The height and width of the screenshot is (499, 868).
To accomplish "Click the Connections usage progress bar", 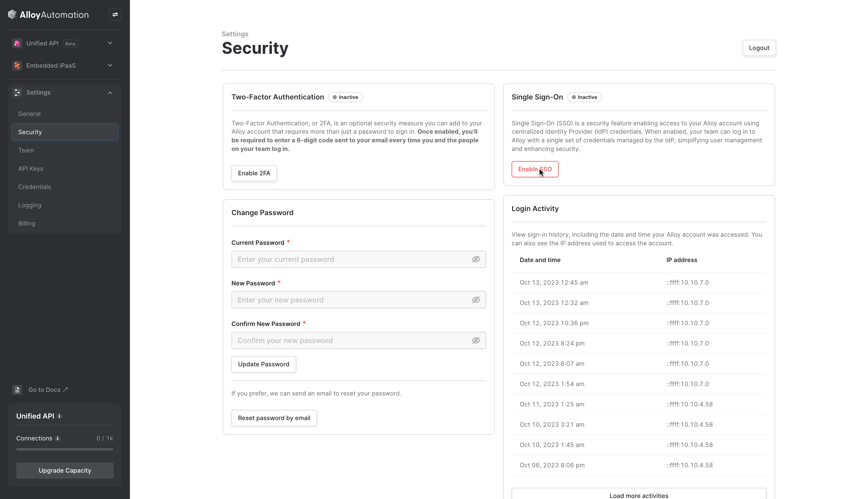I will [65, 449].
